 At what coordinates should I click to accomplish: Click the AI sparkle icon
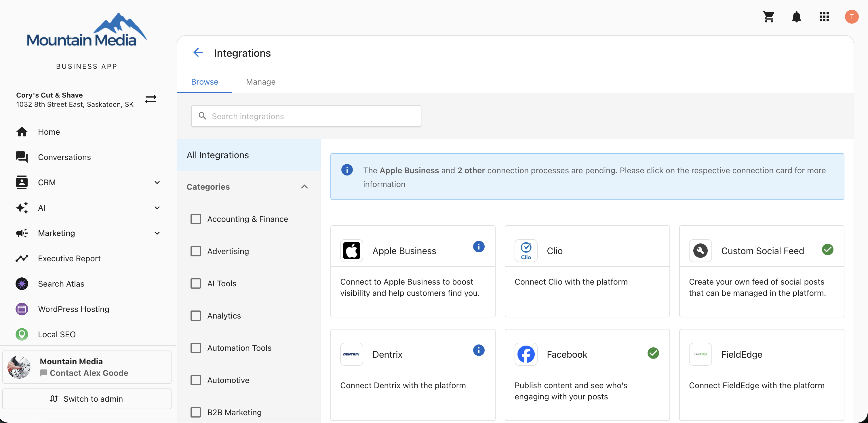point(22,207)
